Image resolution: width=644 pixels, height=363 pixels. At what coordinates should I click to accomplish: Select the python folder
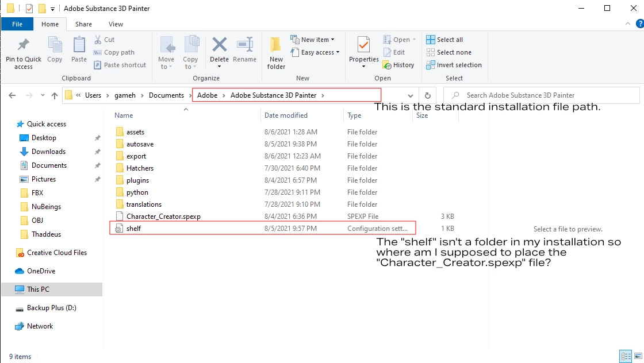(137, 192)
